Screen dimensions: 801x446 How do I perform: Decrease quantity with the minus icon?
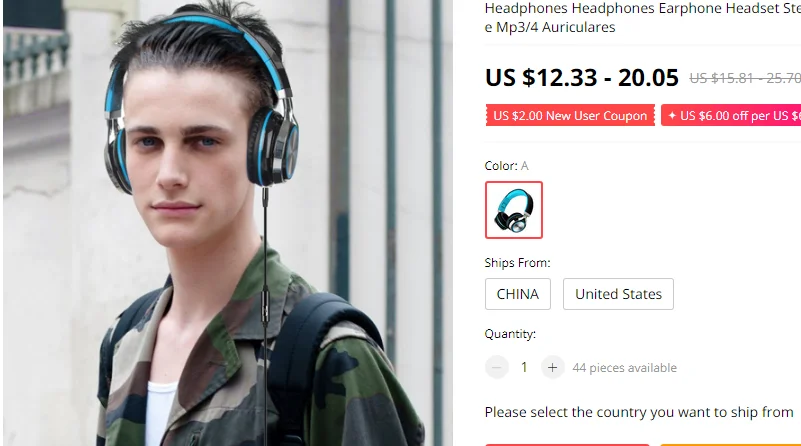tap(497, 367)
